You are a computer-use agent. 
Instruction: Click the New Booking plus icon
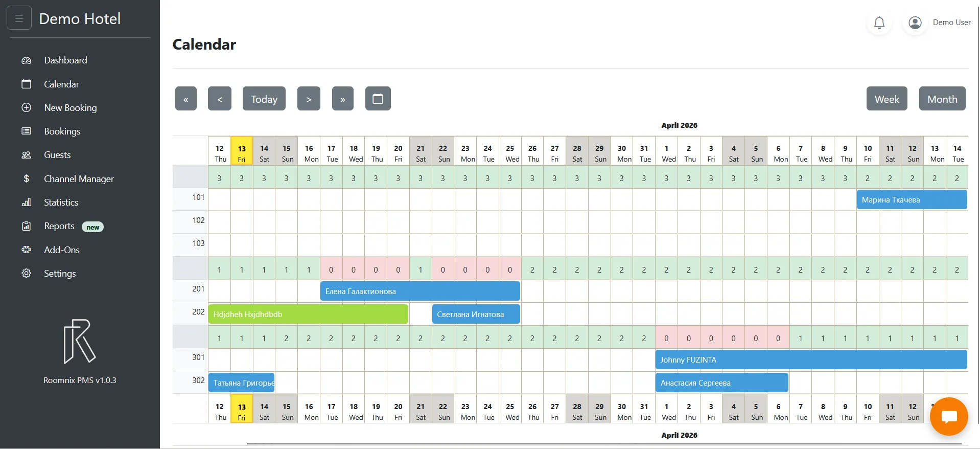(x=27, y=107)
